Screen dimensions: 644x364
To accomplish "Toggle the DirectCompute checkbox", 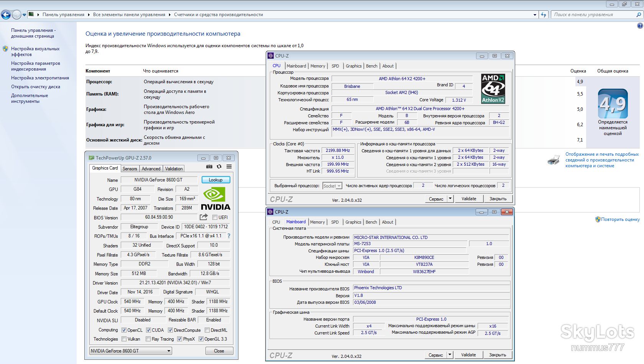I will (x=170, y=330).
